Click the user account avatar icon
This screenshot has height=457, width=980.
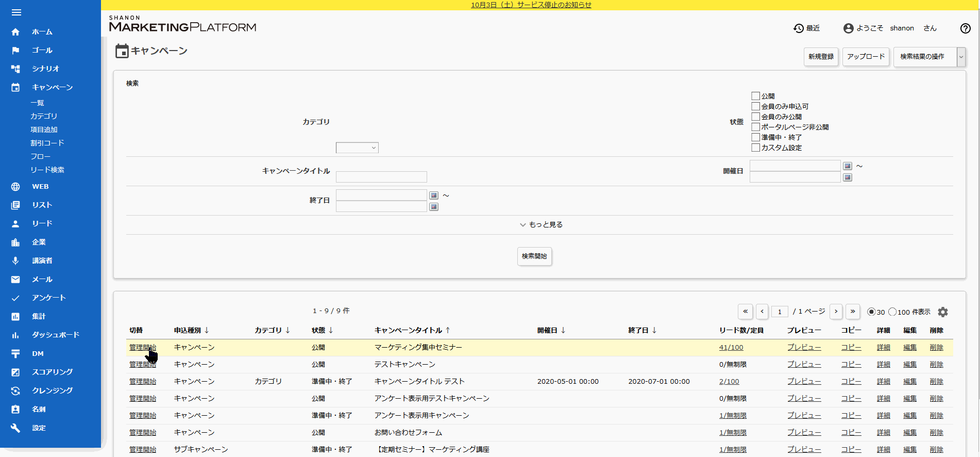point(849,28)
